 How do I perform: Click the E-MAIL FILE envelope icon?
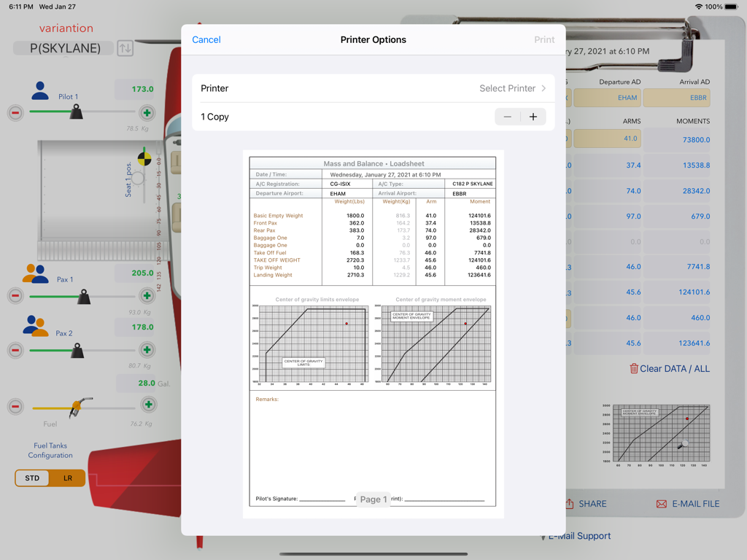point(662,504)
